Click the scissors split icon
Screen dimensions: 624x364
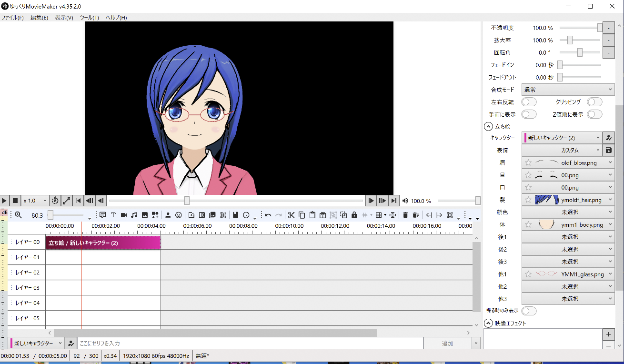(291, 215)
